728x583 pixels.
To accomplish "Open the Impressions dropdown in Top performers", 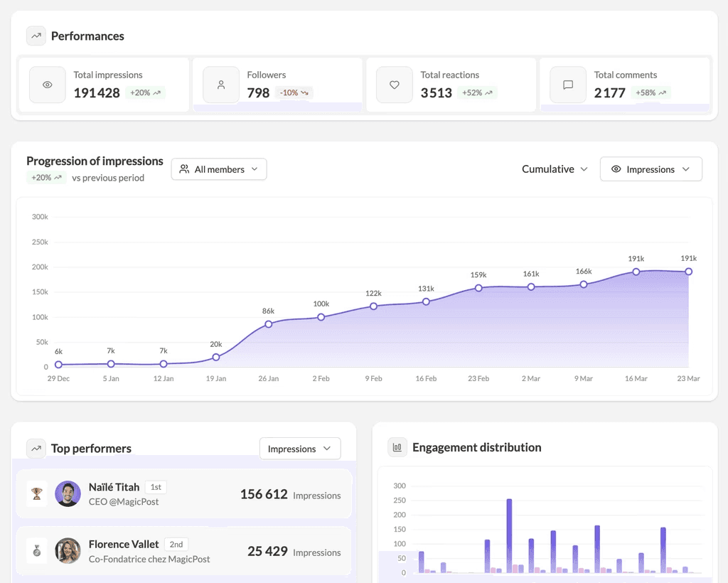I will coord(299,449).
